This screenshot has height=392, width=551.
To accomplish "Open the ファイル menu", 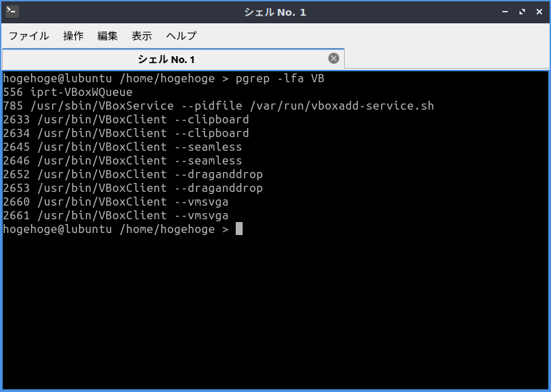I will (x=29, y=36).
